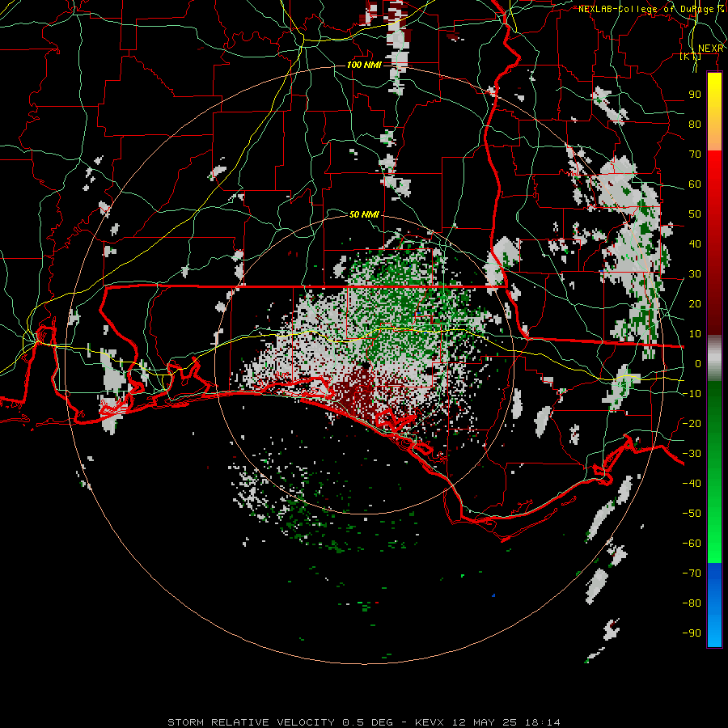This screenshot has width=728, height=728.
Task: Pick the gray zero-velocity segment of color bar
Action: pyautogui.click(x=714, y=358)
